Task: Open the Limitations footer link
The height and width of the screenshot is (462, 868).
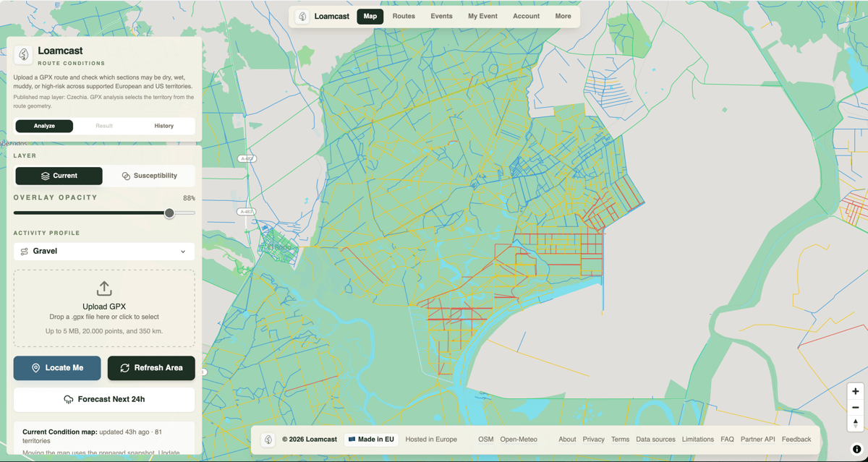Action: point(698,440)
